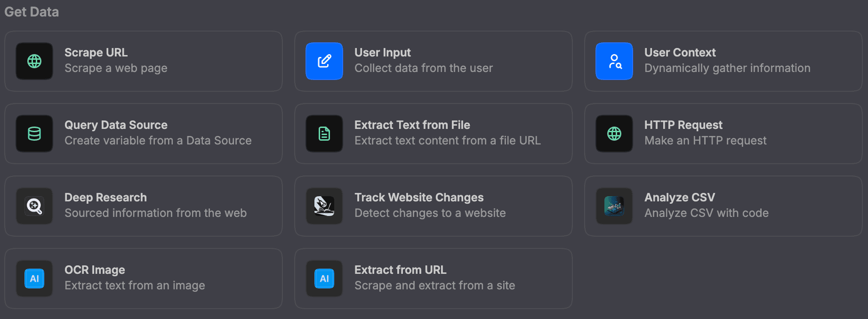Click the User Input pencil icon
The height and width of the screenshot is (319, 868).
(x=324, y=61)
